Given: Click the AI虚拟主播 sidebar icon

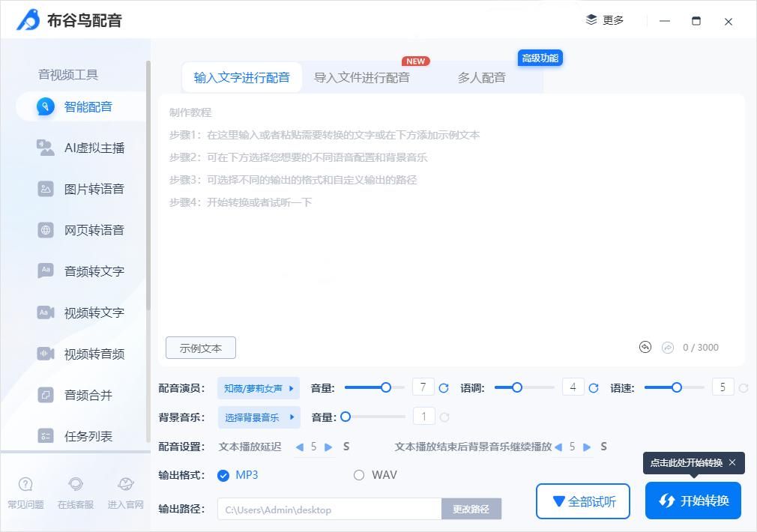Looking at the screenshot, I should click(x=46, y=148).
